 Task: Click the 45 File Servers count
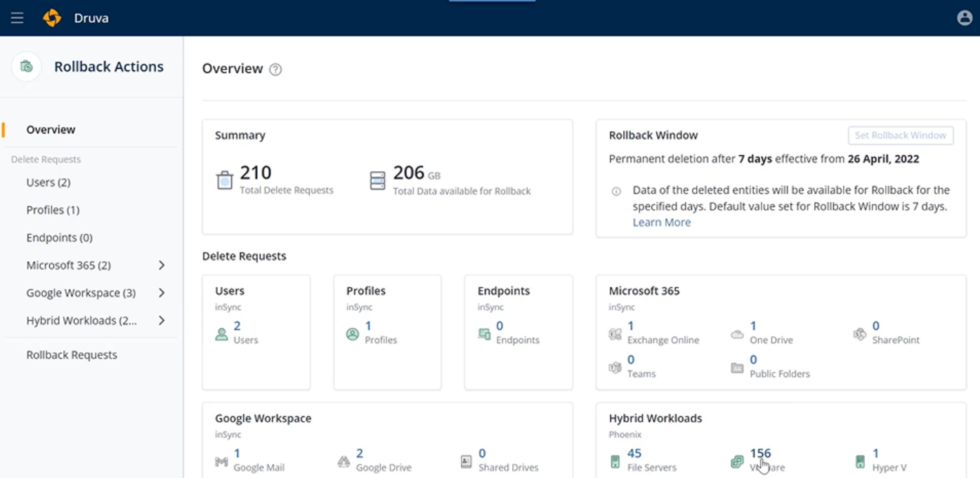point(634,453)
